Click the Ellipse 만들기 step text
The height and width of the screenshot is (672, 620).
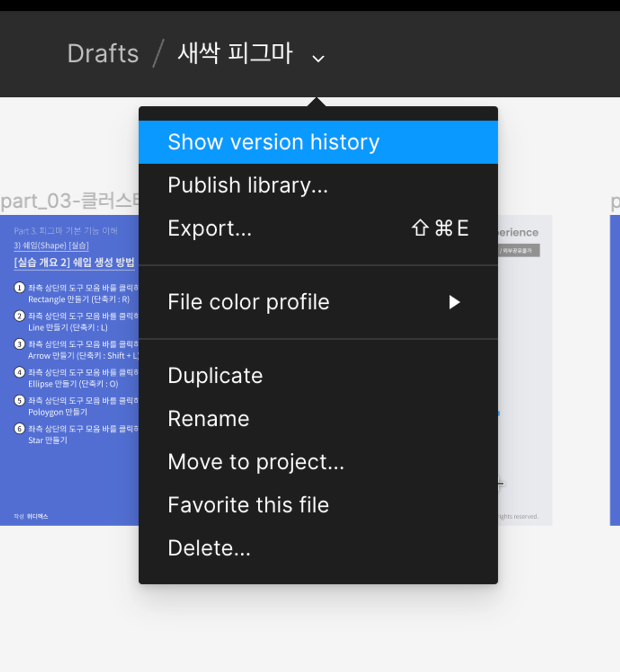73,384
